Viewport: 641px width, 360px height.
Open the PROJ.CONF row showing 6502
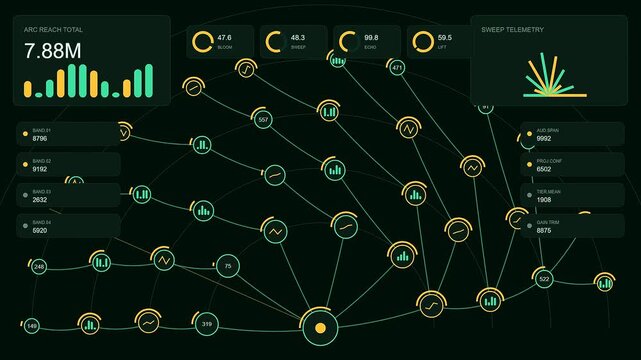pyautogui.click(x=572, y=165)
